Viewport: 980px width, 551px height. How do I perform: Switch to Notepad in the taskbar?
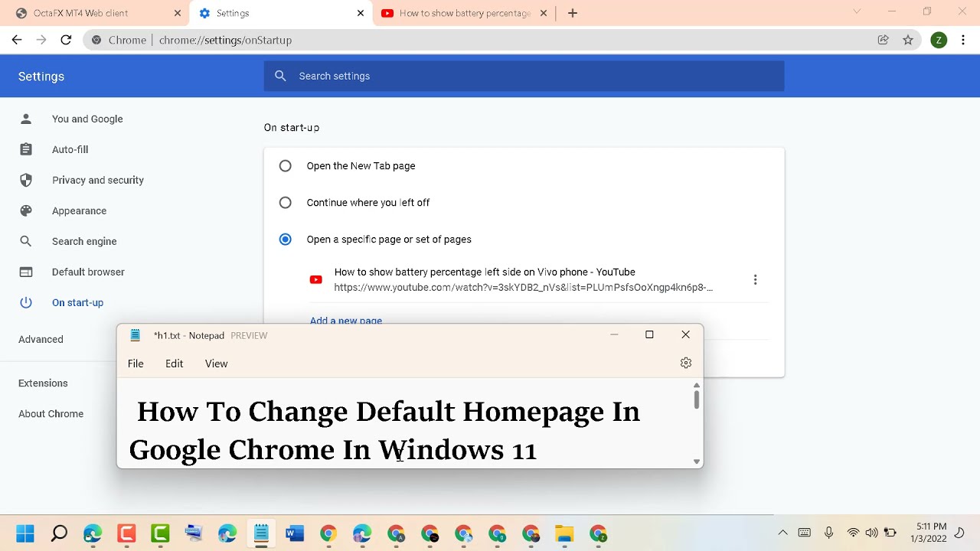261,533
